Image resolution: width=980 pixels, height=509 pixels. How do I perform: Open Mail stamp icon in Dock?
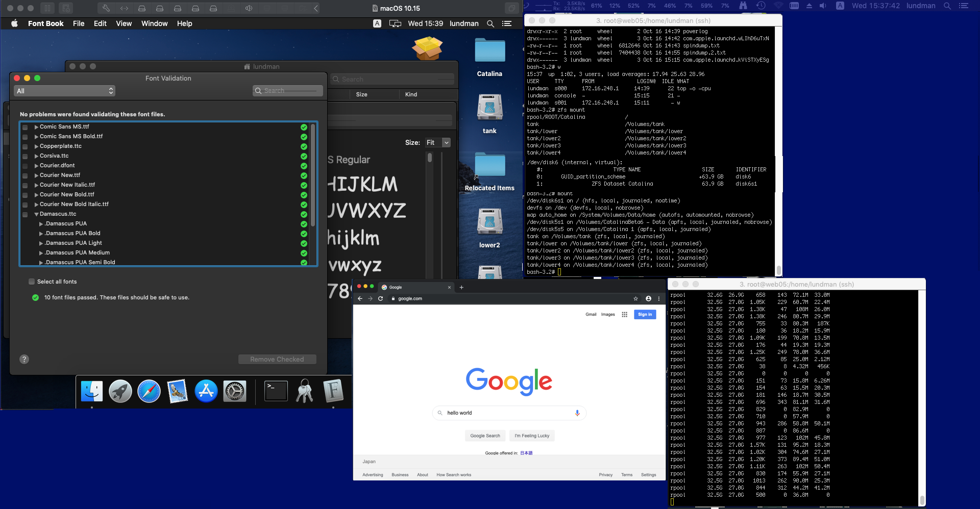tap(178, 391)
